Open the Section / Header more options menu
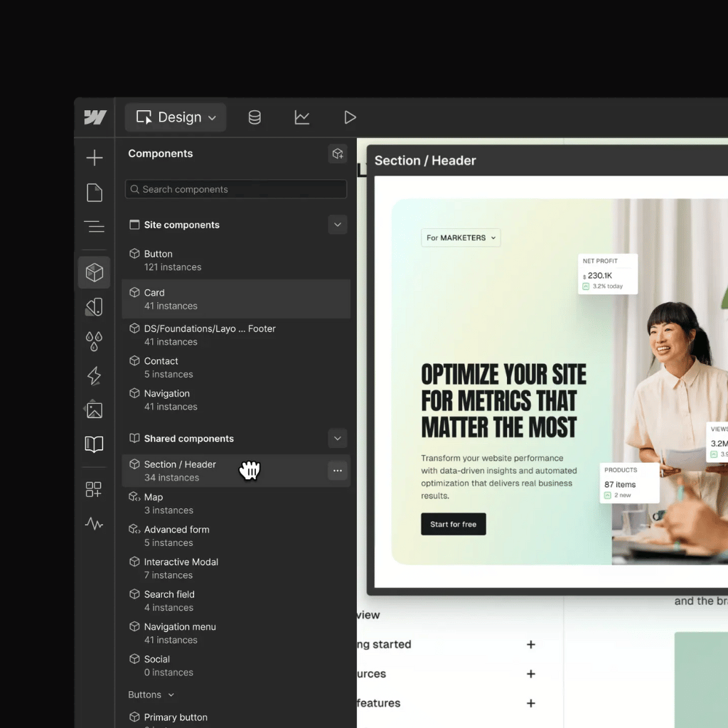The width and height of the screenshot is (728, 728). pos(338,471)
